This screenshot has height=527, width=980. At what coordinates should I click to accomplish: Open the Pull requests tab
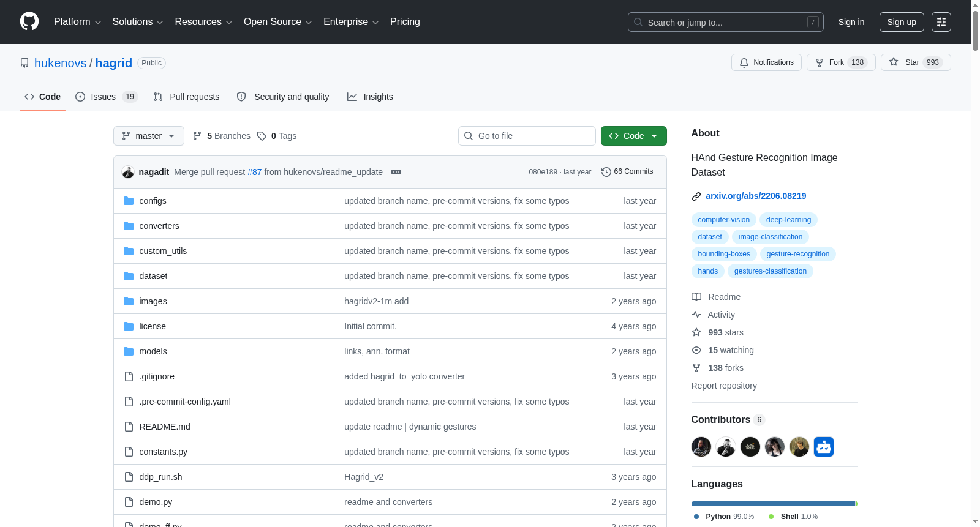[186, 97]
